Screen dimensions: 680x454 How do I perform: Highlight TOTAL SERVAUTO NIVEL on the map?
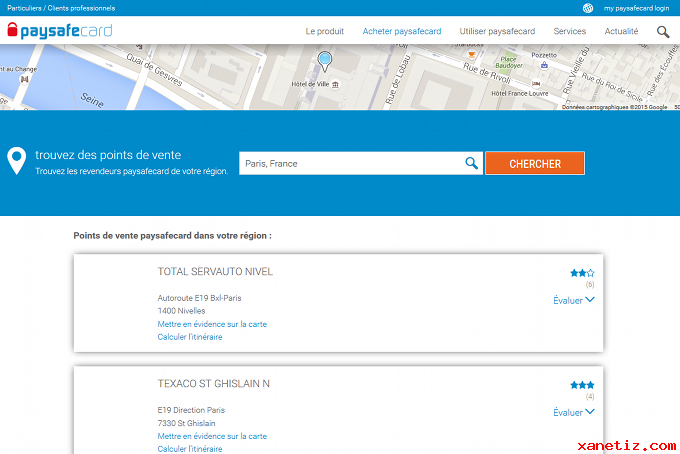(212, 324)
